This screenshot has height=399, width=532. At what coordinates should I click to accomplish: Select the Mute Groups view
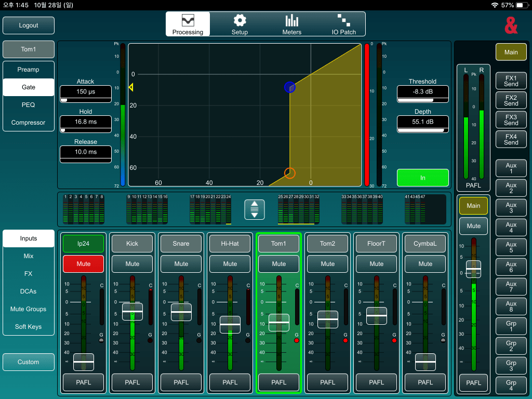(x=29, y=309)
